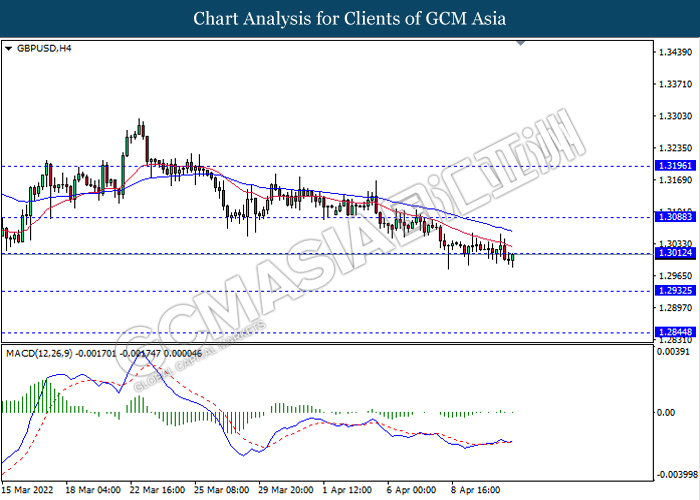Click the 1 Apr 12:00 time label
The image size is (700, 500).
pyautogui.click(x=347, y=490)
